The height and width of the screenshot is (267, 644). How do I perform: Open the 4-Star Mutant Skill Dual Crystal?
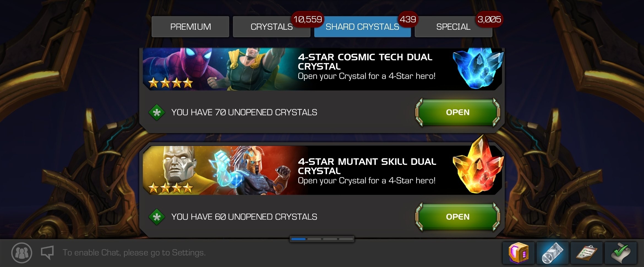click(458, 217)
